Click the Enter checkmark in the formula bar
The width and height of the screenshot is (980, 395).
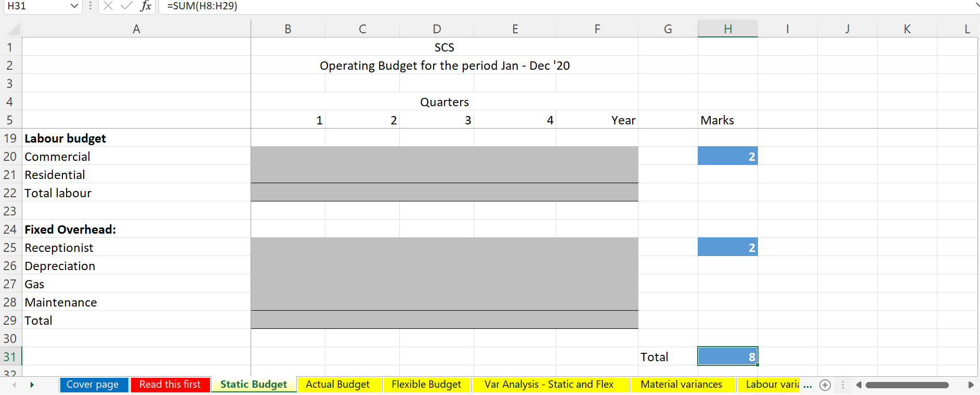(126, 7)
